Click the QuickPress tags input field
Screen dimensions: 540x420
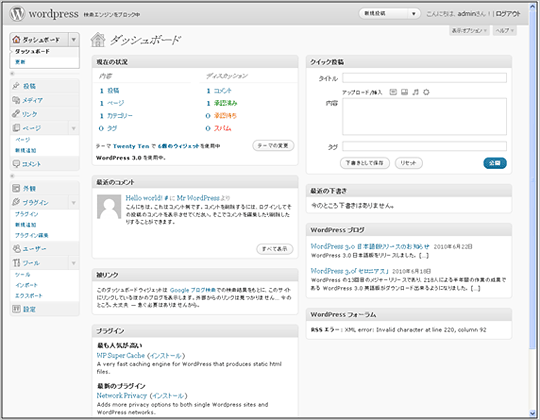pos(424,146)
